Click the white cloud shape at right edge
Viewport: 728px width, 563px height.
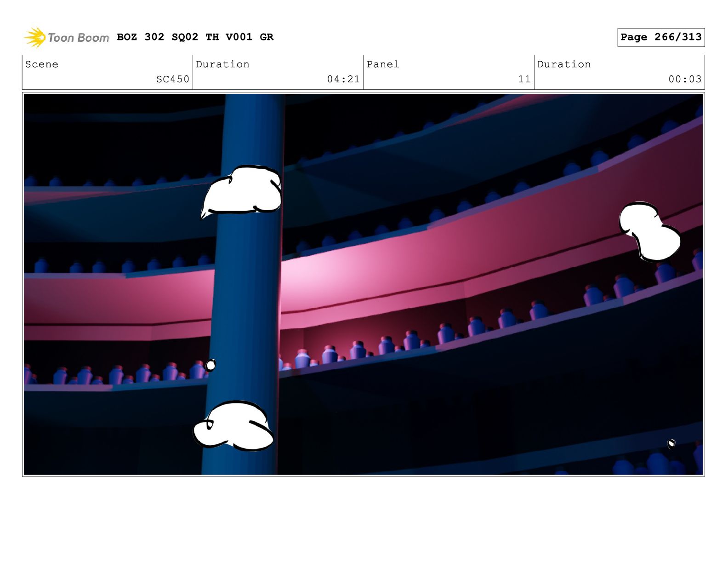649,231
